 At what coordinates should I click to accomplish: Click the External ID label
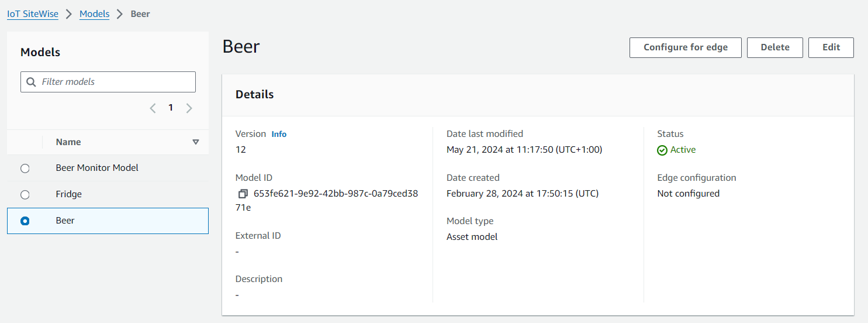click(x=258, y=236)
